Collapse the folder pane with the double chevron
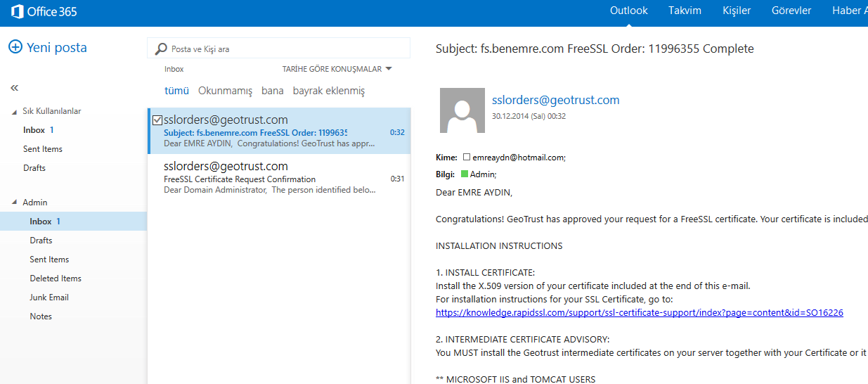 click(x=14, y=88)
